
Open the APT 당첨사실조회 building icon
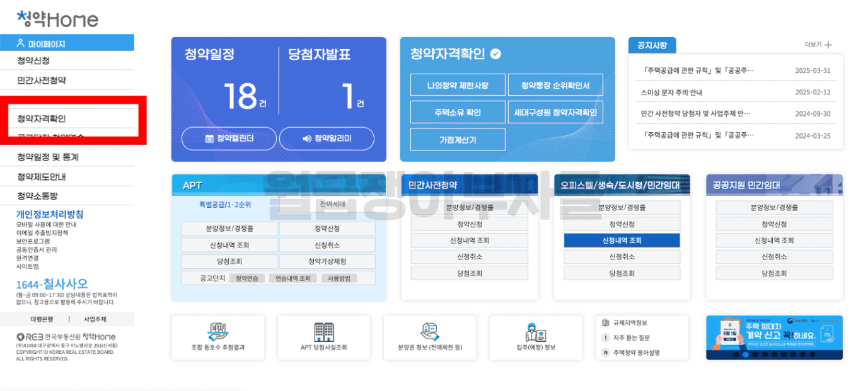pos(324,332)
